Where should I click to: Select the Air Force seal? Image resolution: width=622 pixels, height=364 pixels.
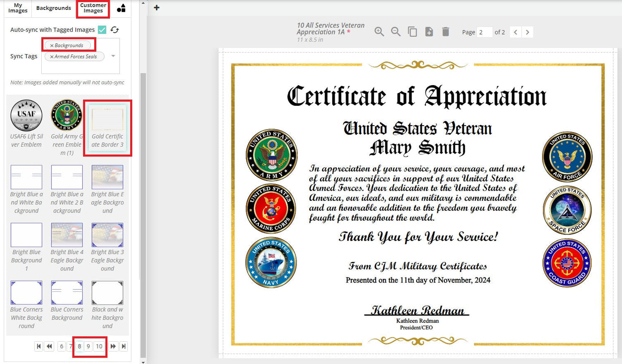pyautogui.click(x=567, y=157)
